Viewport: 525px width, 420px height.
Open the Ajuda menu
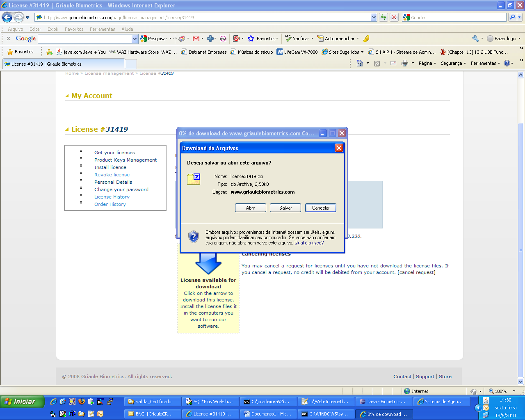[127, 29]
